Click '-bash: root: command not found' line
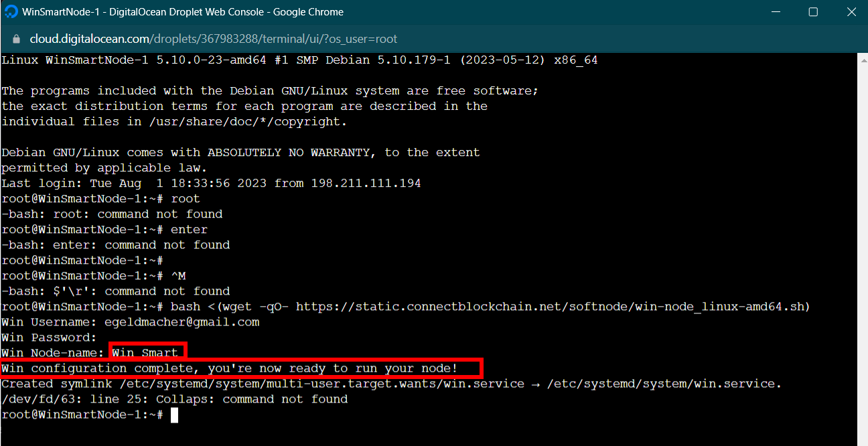This screenshot has height=446, width=868. tap(112, 214)
